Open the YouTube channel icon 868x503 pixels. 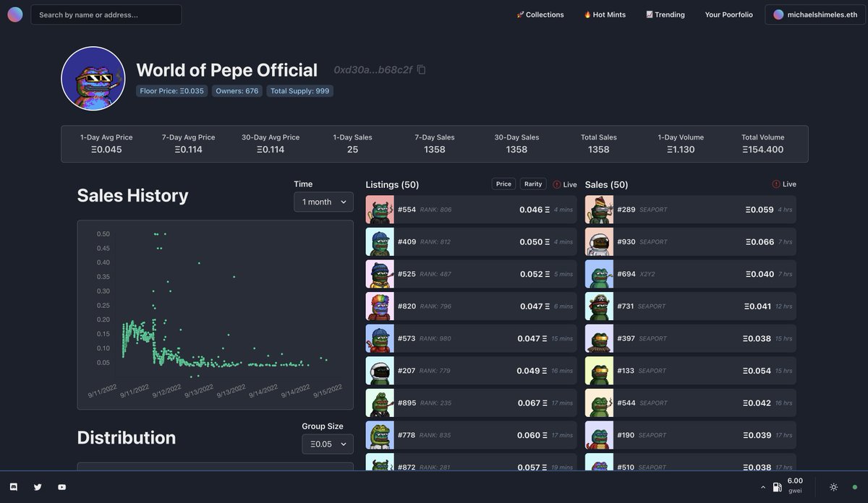(61, 486)
